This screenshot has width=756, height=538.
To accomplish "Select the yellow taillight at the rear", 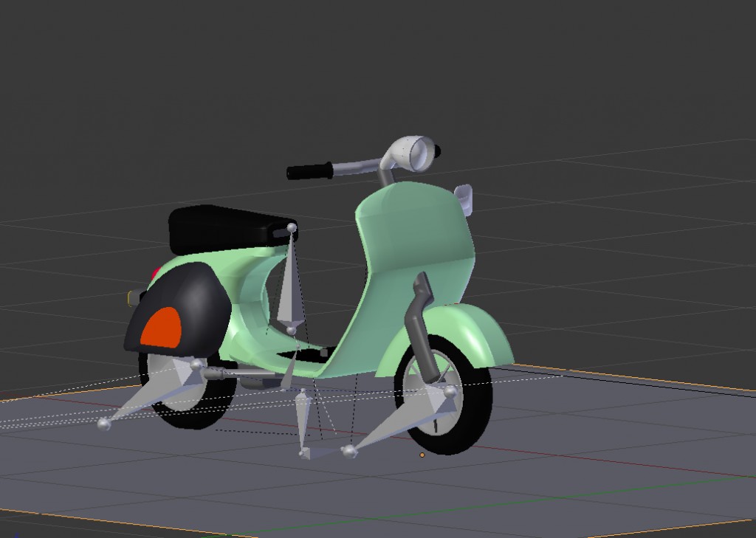I will click(x=131, y=298).
